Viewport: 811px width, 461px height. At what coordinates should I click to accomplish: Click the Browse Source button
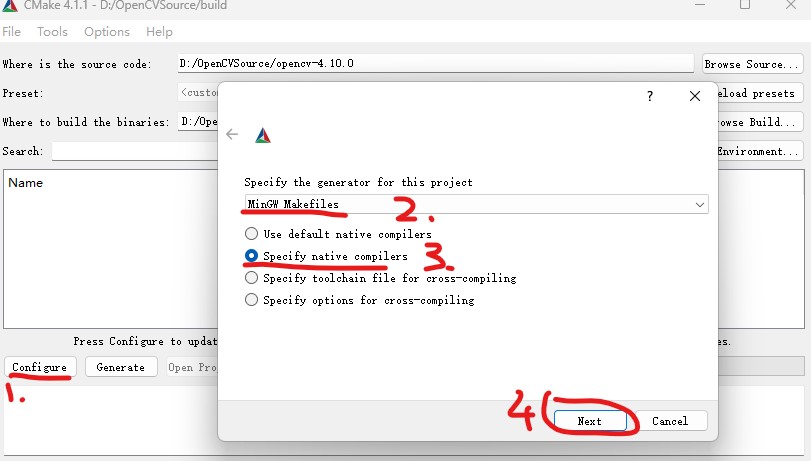pyautogui.click(x=752, y=64)
